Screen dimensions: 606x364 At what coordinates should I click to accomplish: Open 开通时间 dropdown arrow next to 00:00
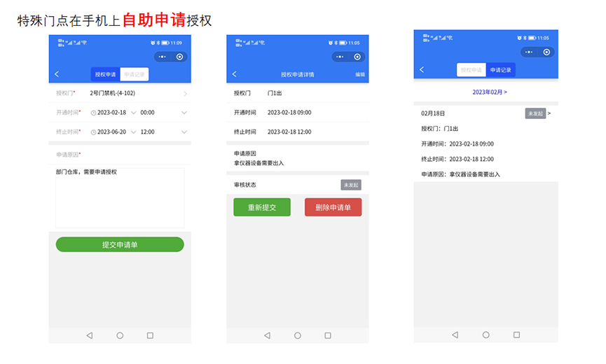click(x=184, y=113)
